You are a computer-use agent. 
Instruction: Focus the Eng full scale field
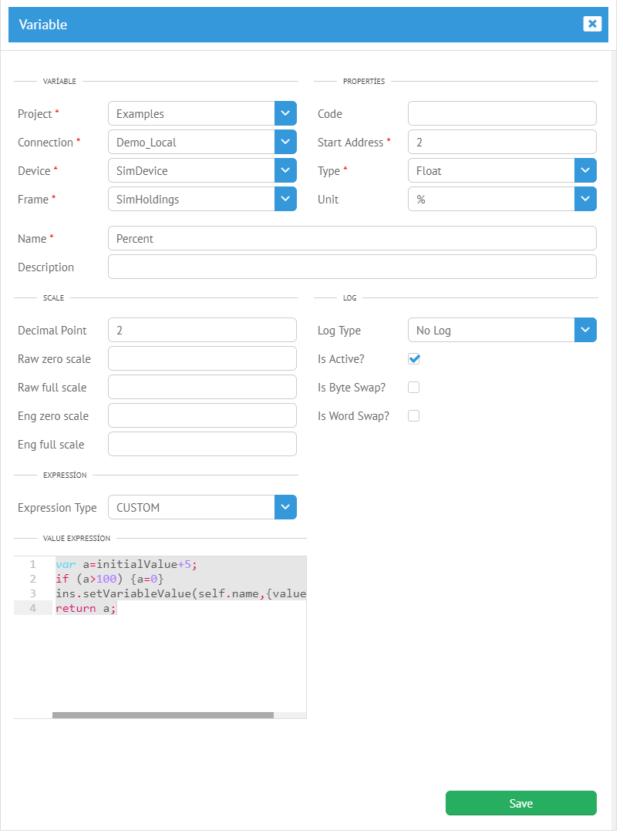pos(202,444)
